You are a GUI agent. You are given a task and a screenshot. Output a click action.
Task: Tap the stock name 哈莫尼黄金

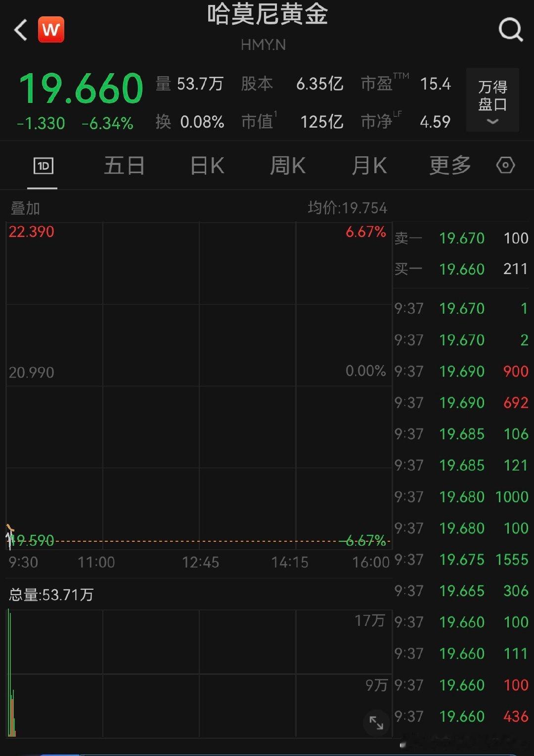(x=267, y=14)
